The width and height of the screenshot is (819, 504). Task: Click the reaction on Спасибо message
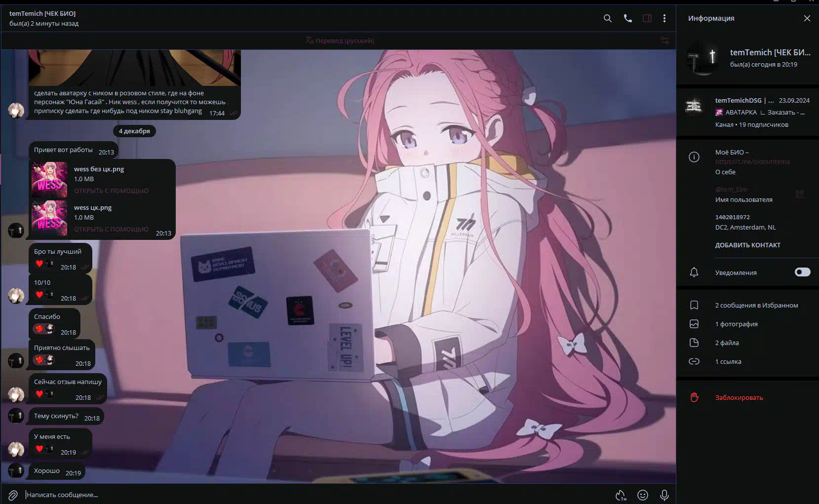click(44, 329)
